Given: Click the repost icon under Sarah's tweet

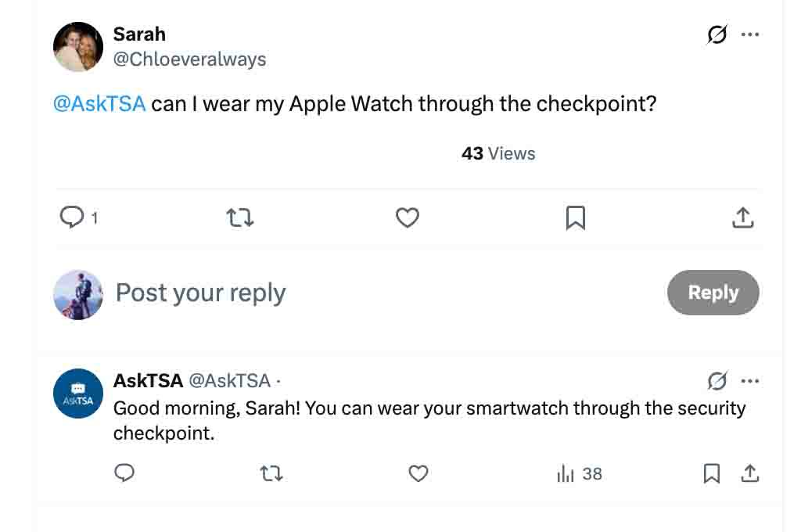Looking at the screenshot, I should pos(239,217).
